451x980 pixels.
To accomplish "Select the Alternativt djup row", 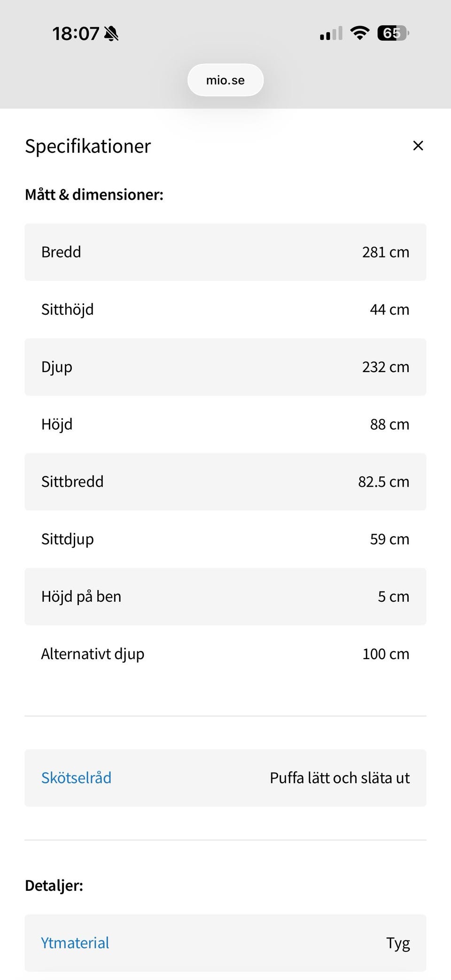I will point(225,653).
